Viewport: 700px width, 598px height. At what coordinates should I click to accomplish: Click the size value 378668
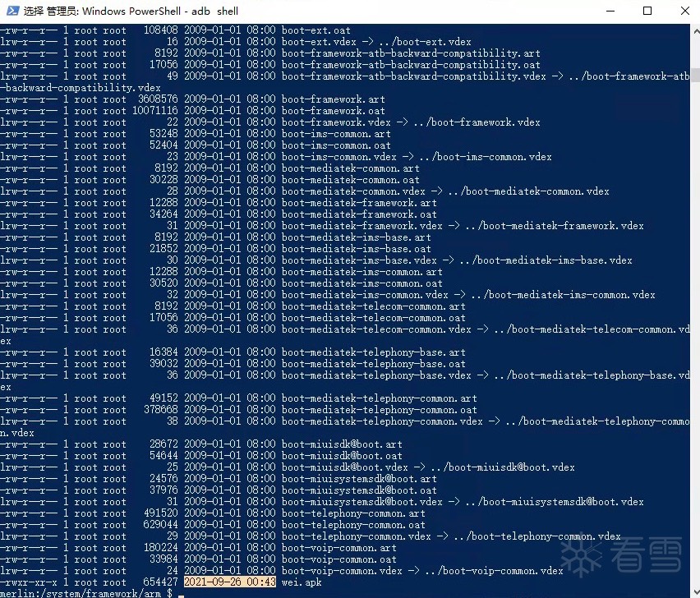tap(161, 410)
